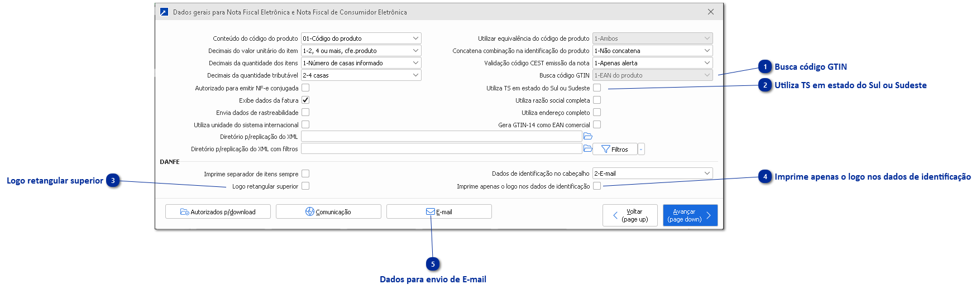Check Utiliza TS em estado do Sul ou Sudeste

click(x=597, y=88)
